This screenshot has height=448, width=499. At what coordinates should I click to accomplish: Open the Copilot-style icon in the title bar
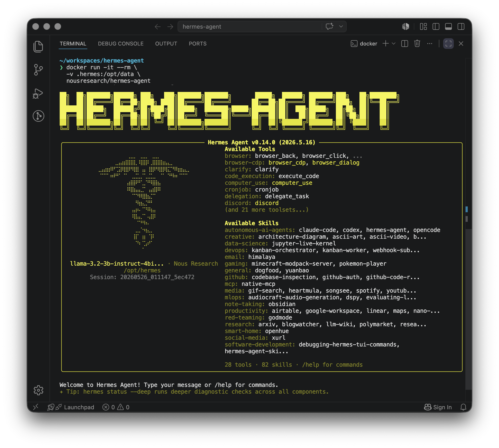coord(405,26)
